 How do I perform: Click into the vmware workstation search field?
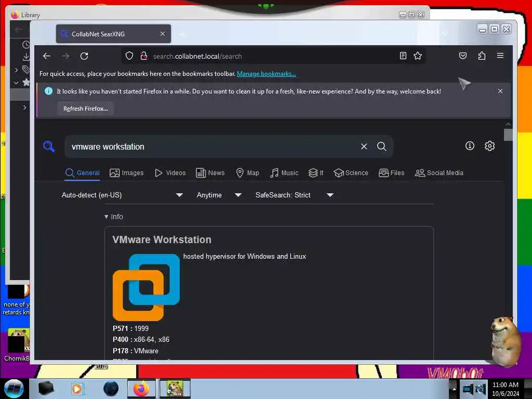[214, 147]
